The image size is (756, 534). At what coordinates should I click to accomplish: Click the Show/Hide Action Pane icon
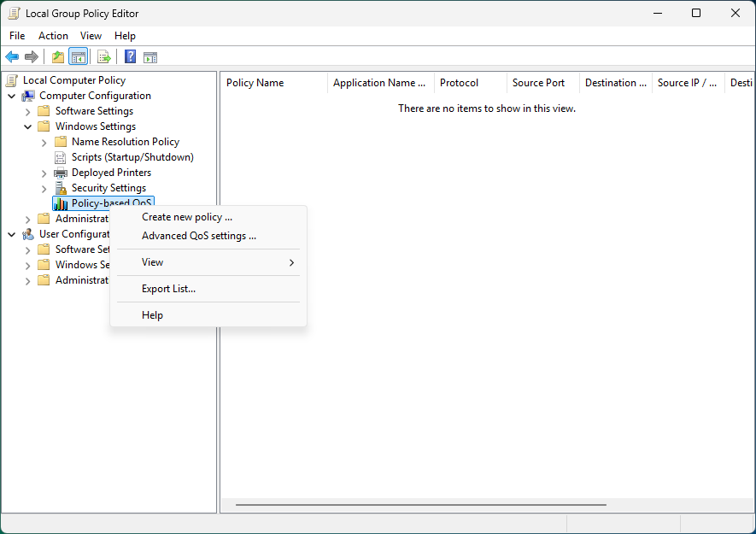point(150,57)
